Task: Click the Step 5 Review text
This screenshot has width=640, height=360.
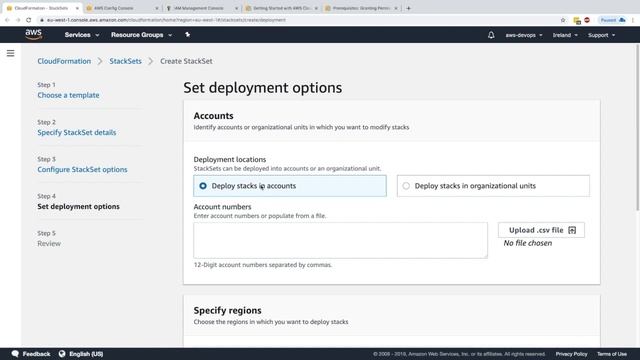Action: (49, 244)
